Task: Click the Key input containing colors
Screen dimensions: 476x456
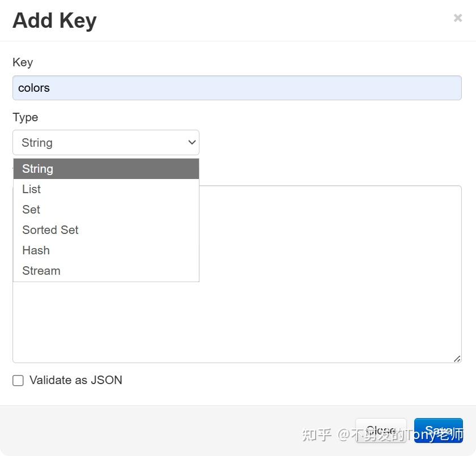Action: [236, 88]
